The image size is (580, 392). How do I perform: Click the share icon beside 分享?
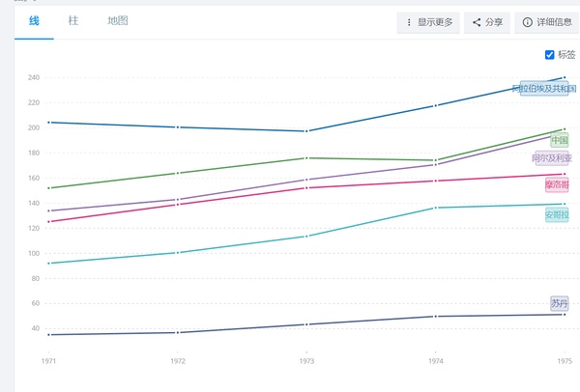tap(477, 22)
